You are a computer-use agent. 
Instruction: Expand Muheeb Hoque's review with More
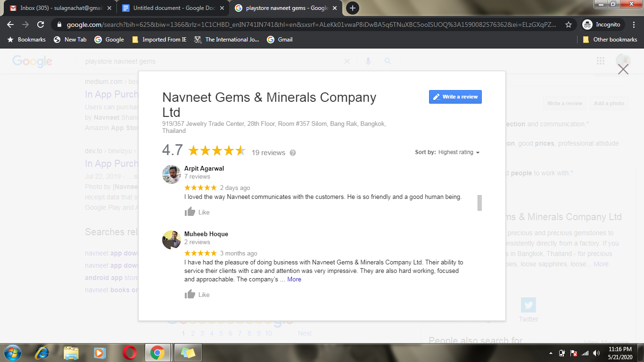click(x=294, y=279)
